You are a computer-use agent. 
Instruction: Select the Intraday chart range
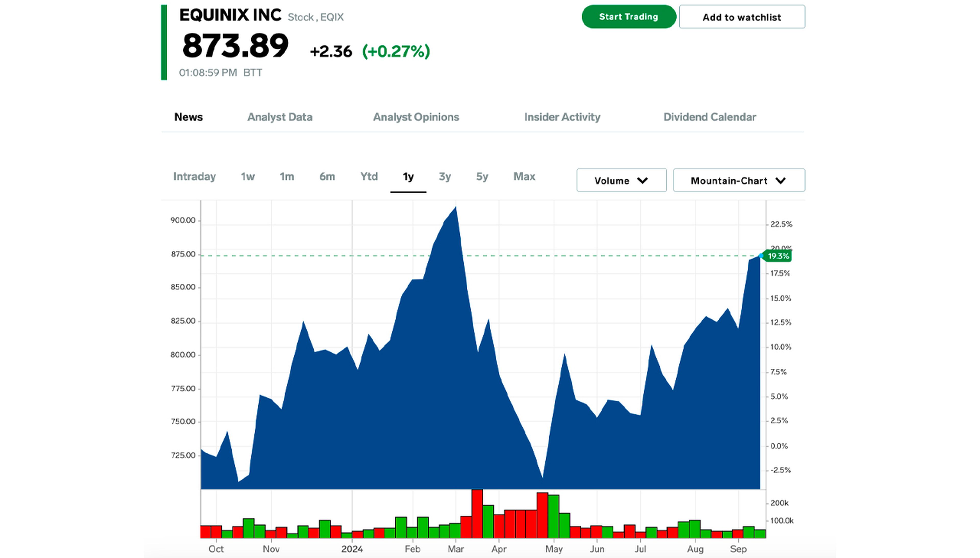(x=194, y=176)
